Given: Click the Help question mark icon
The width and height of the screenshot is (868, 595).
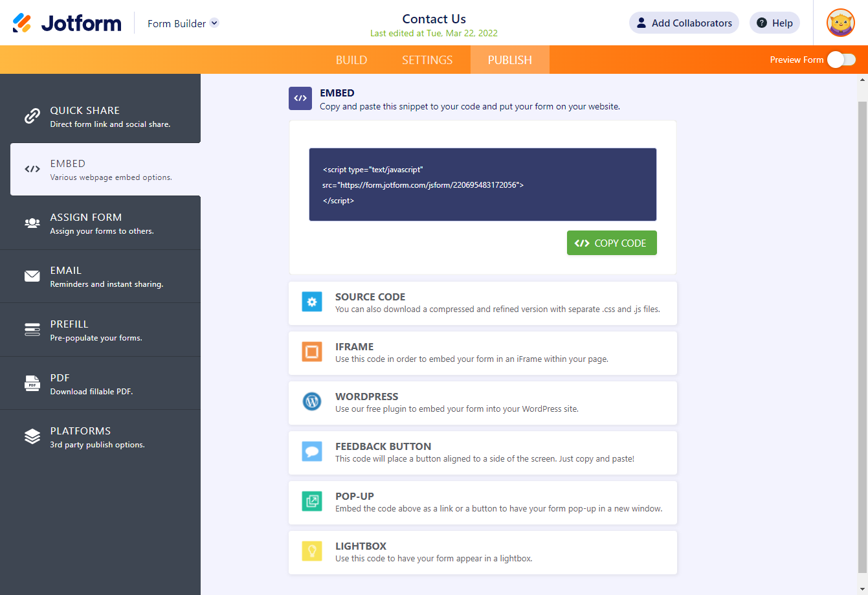Looking at the screenshot, I should pyautogui.click(x=762, y=23).
